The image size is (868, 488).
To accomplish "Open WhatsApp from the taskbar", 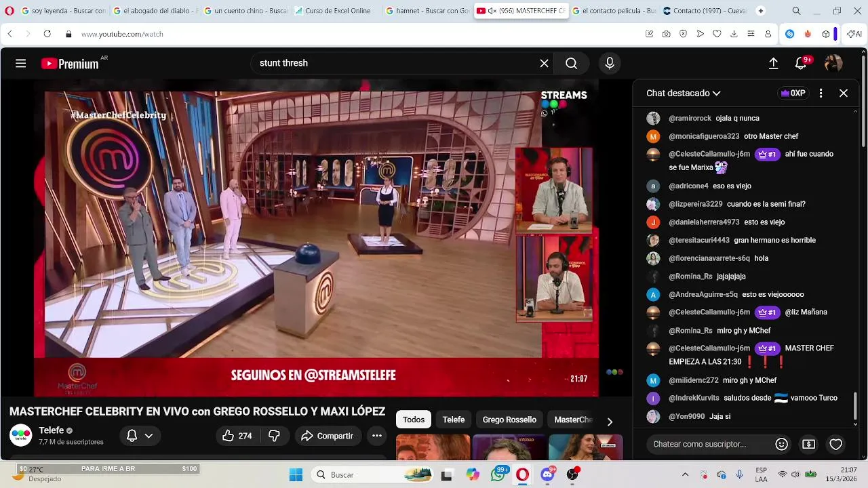I will [498, 475].
